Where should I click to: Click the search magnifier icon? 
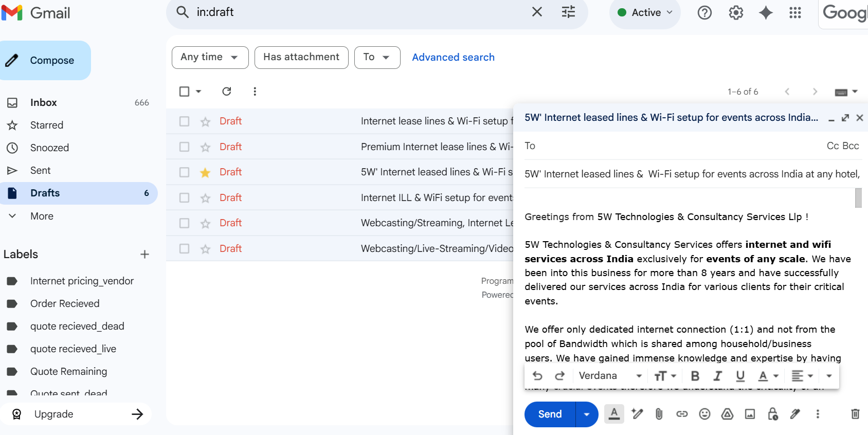pyautogui.click(x=183, y=12)
